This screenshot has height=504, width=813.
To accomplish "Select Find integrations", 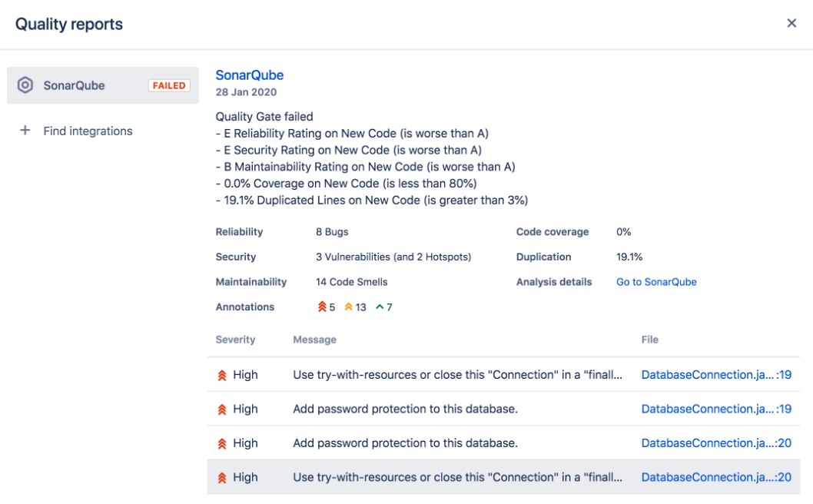I will click(88, 131).
